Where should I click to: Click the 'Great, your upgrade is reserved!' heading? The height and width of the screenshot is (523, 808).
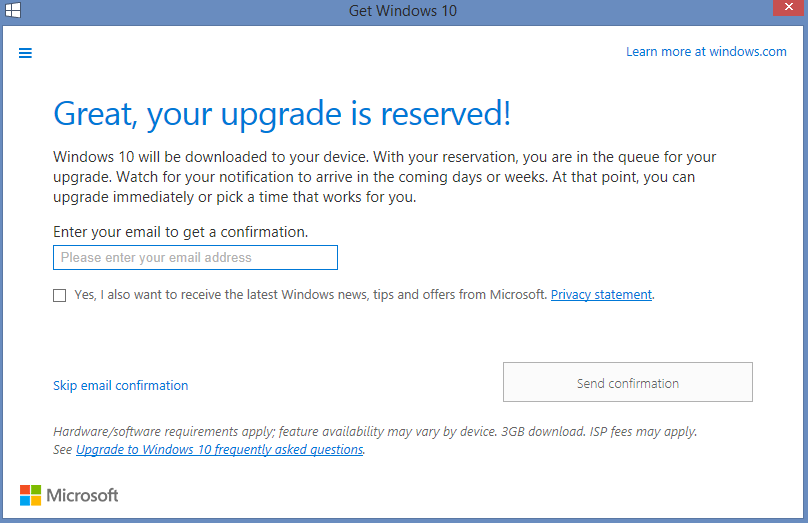[x=282, y=113]
